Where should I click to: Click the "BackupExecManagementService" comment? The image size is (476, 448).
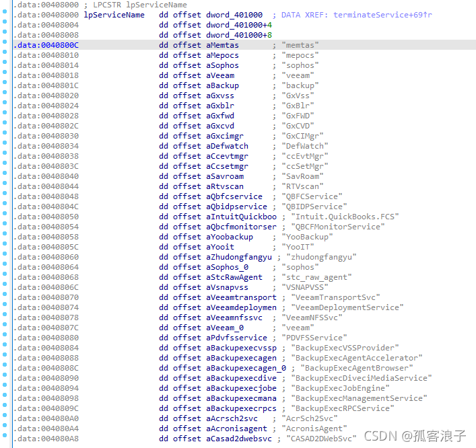pos(359,398)
